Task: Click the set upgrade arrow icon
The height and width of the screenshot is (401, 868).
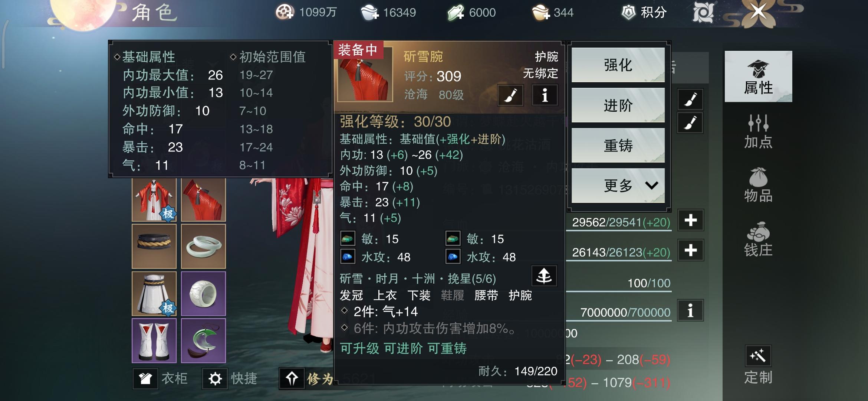Action: point(544,276)
